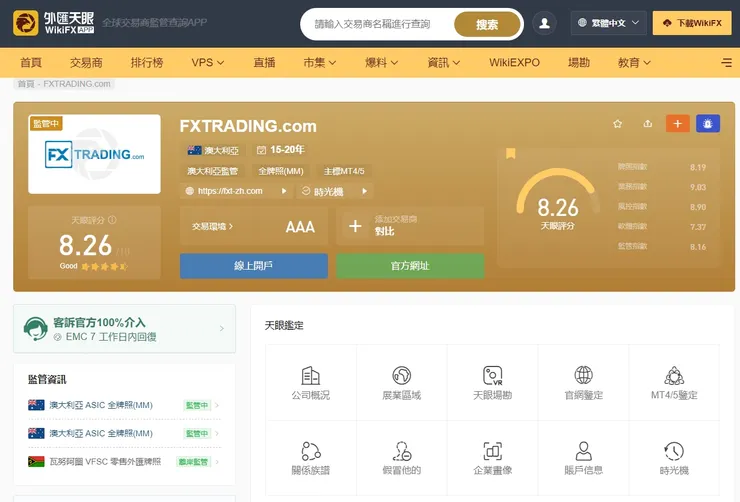Viewport: 740px width, 502px height.
Task: Expand the 資訊 menu dropdown
Action: tap(443, 62)
